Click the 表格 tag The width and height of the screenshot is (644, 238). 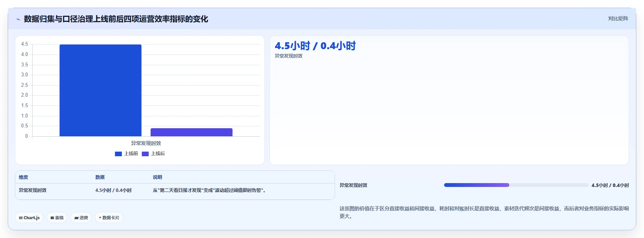(x=57, y=218)
